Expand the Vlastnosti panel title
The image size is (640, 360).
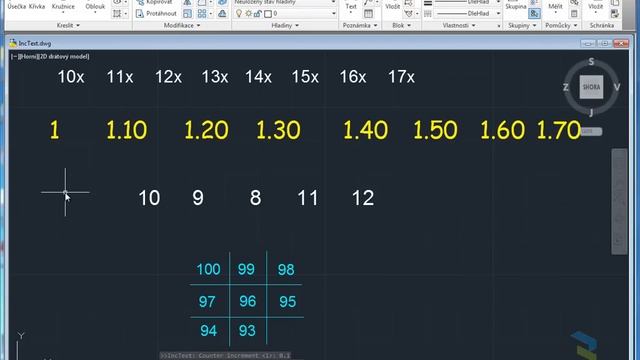(459, 25)
